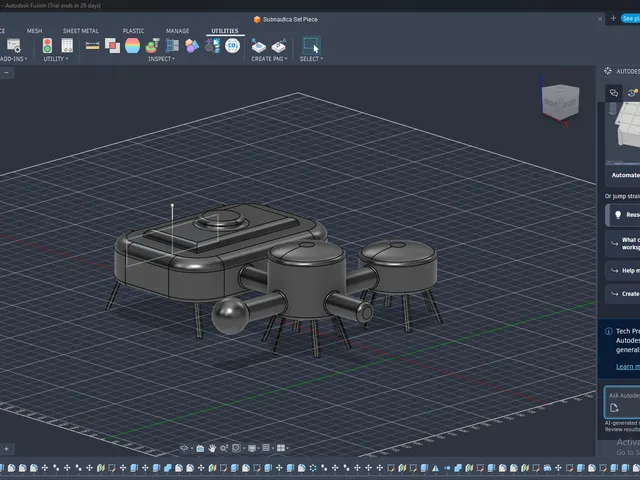Activate the Zoom magnifier tool
The width and height of the screenshot is (640, 480).
pyautogui.click(x=223, y=448)
